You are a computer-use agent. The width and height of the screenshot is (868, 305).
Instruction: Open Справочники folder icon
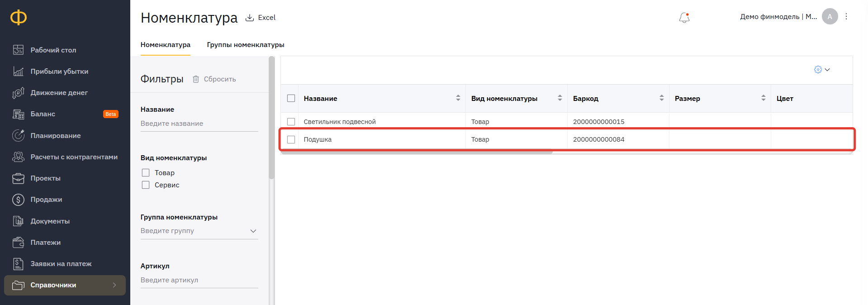click(x=18, y=285)
